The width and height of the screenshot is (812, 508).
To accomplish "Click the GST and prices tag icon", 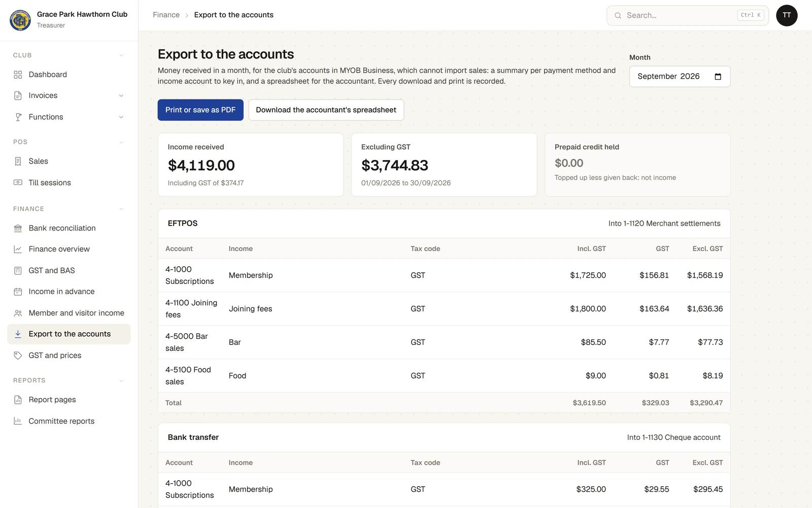I will (18, 356).
